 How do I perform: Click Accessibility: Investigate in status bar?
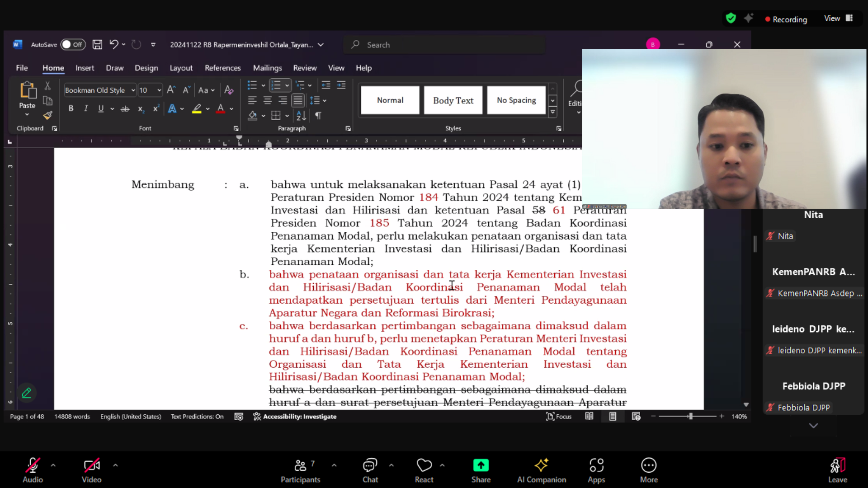(295, 417)
